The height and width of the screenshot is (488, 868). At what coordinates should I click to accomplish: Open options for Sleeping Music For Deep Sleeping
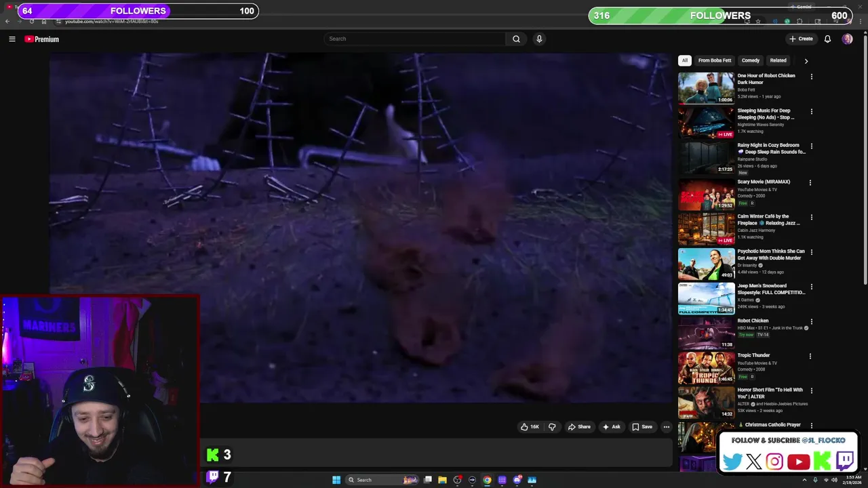tap(811, 111)
